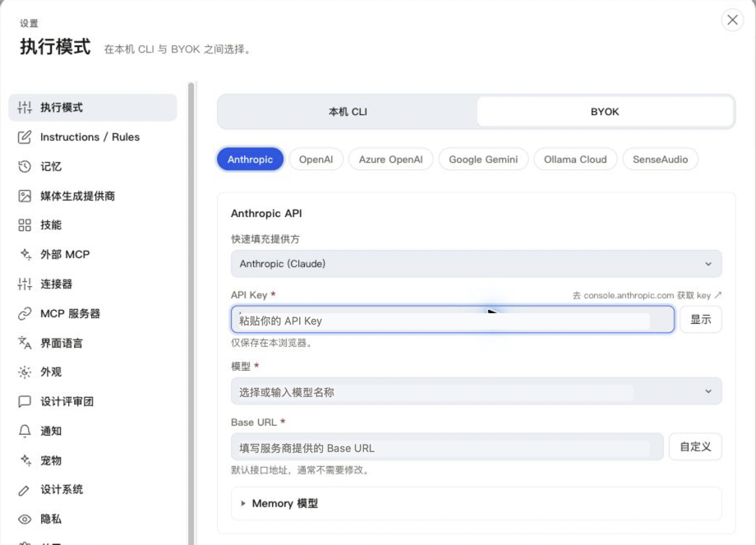Click the sliders icon beside 执行模式
The height and width of the screenshot is (545, 756).
25,108
